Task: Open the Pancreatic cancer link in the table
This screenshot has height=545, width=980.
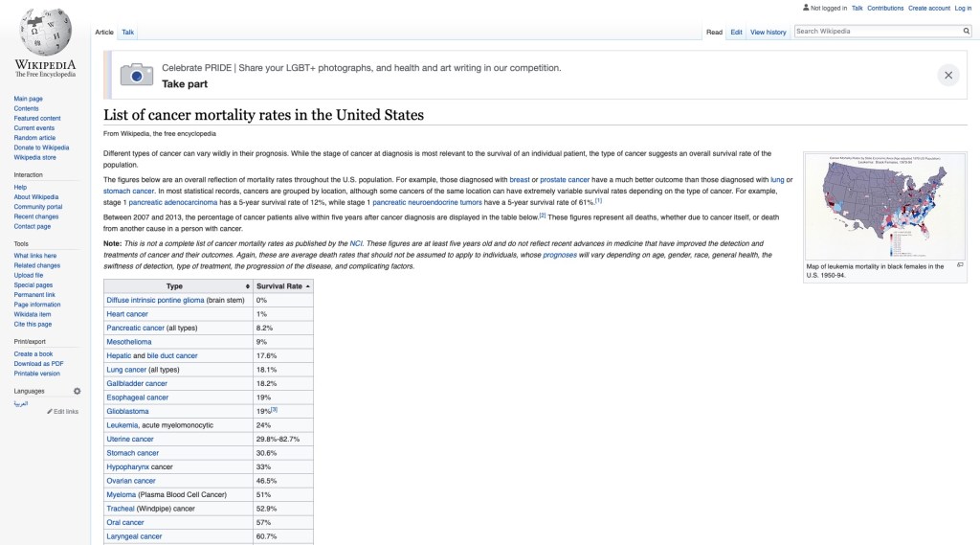Action: tap(135, 328)
